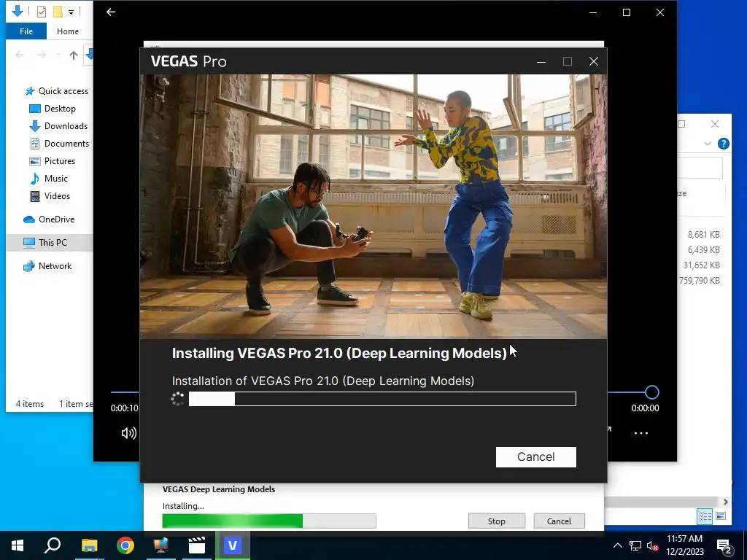Click the 8,681 KB file size entry
The height and width of the screenshot is (560, 747).
point(704,235)
